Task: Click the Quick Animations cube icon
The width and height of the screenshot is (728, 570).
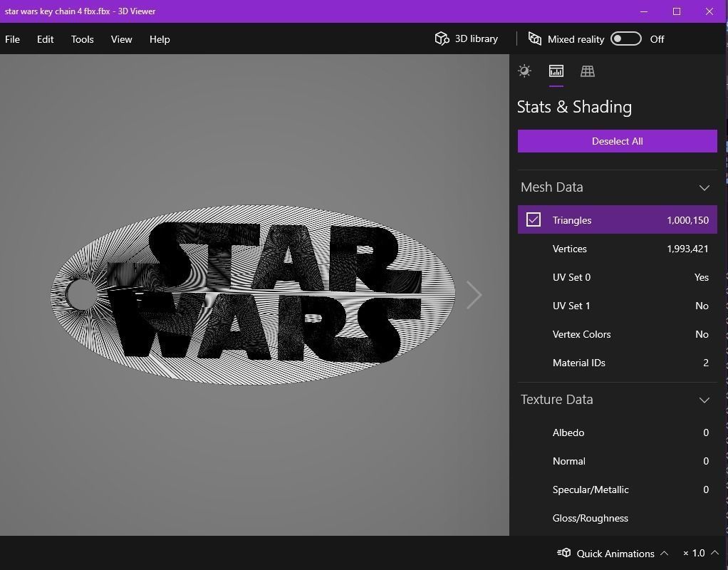Action: (x=563, y=553)
